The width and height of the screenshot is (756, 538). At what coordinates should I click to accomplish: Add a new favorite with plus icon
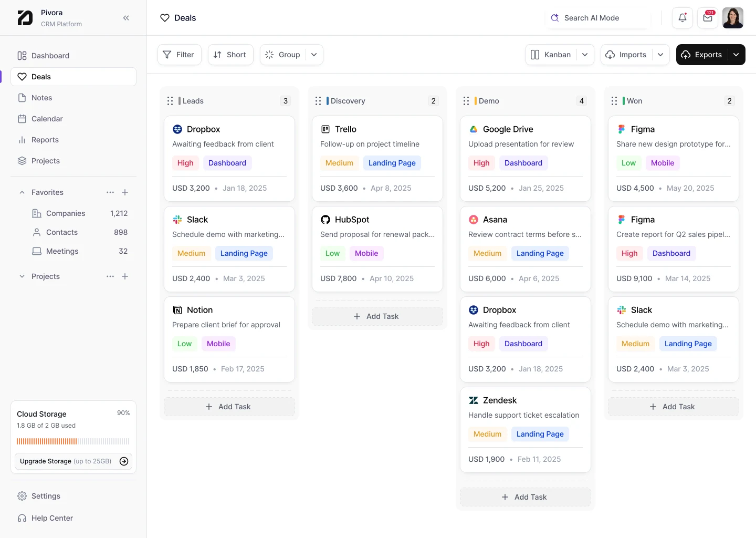pyautogui.click(x=125, y=192)
